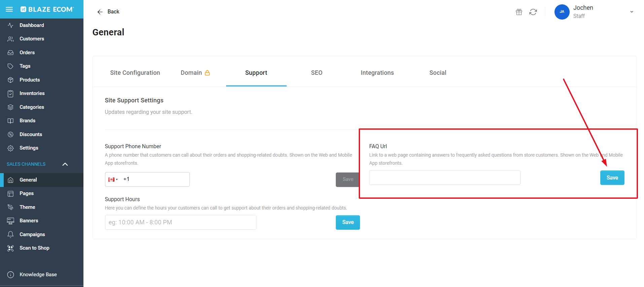
Task: Collapse the Sales Channels section
Action: pyautogui.click(x=65, y=164)
